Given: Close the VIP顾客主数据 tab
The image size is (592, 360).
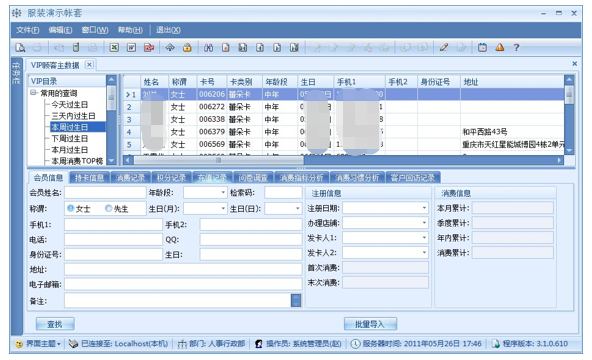Looking at the screenshot, I should coord(89,65).
